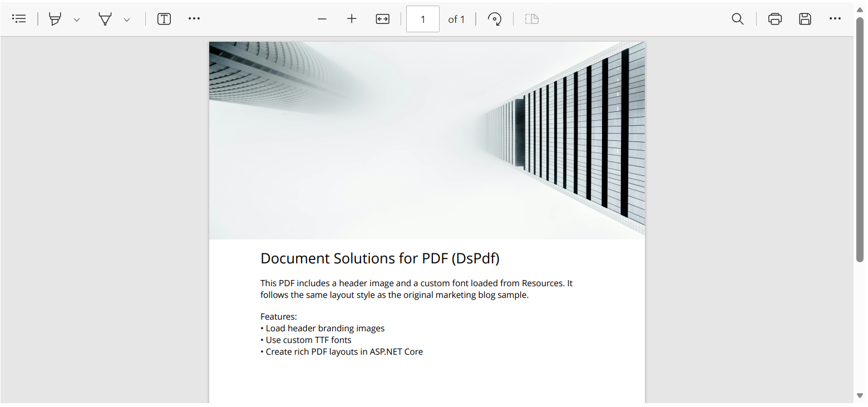Viewport: 868px width, 407px height.
Task: Print the PDF document
Action: 775,18
